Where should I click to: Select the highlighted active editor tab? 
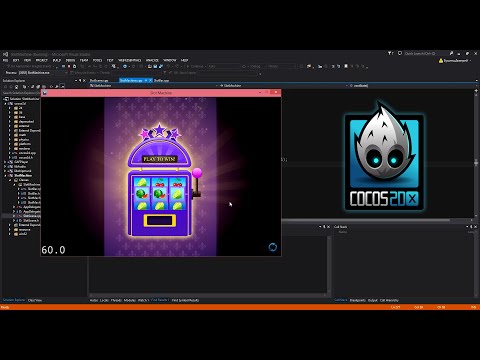[x=133, y=80]
